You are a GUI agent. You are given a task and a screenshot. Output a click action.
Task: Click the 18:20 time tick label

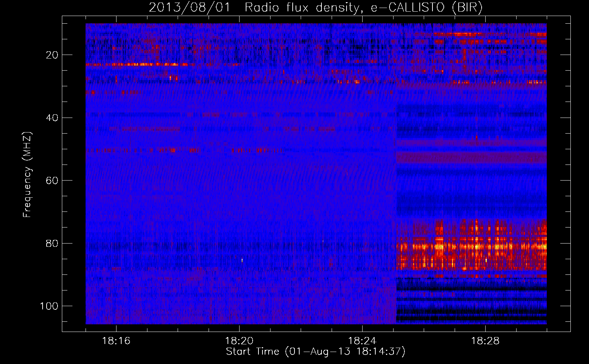[x=239, y=341]
